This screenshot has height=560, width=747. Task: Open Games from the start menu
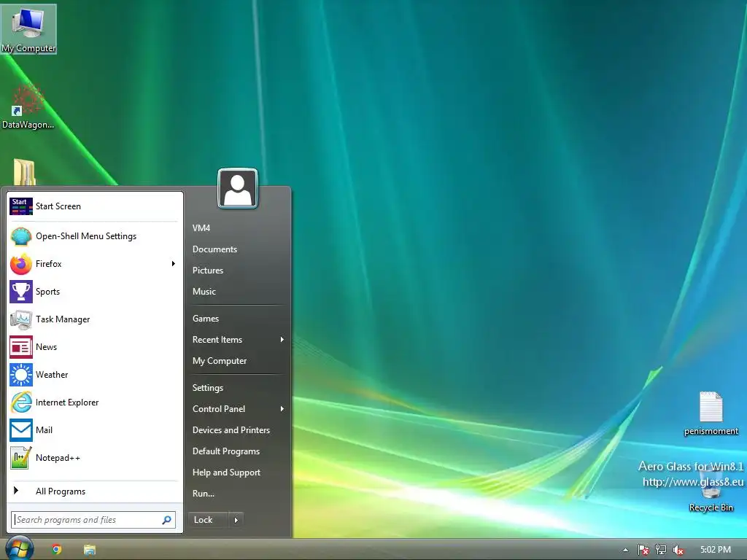pos(205,319)
